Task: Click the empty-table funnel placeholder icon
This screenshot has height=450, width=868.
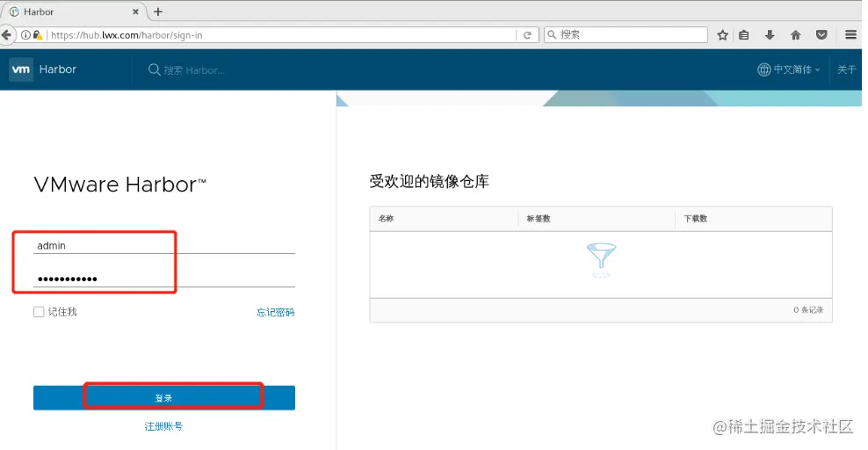Action: click(x=601, y=260)
